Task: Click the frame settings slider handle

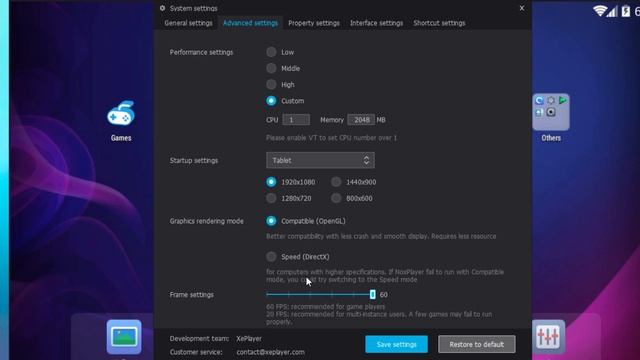Action: click(372, 294)
